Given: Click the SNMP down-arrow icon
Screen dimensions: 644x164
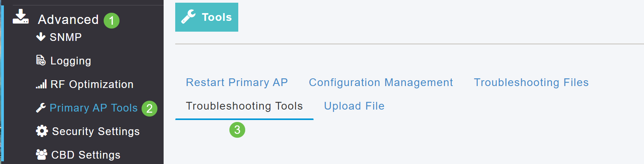Looking at the screenshot, I should 41,37.
